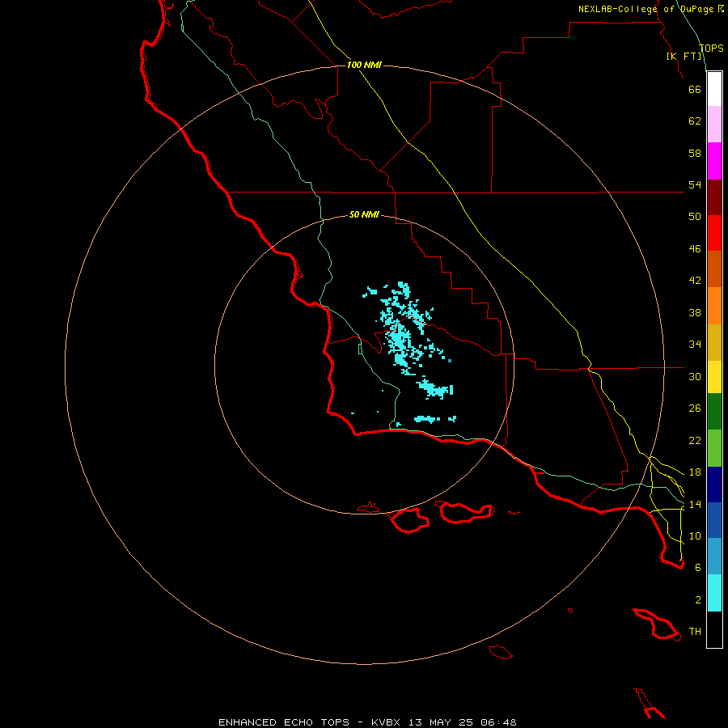728x728 pixels.
Task: Click the light green legend swatch
Action: pos(714,448)
